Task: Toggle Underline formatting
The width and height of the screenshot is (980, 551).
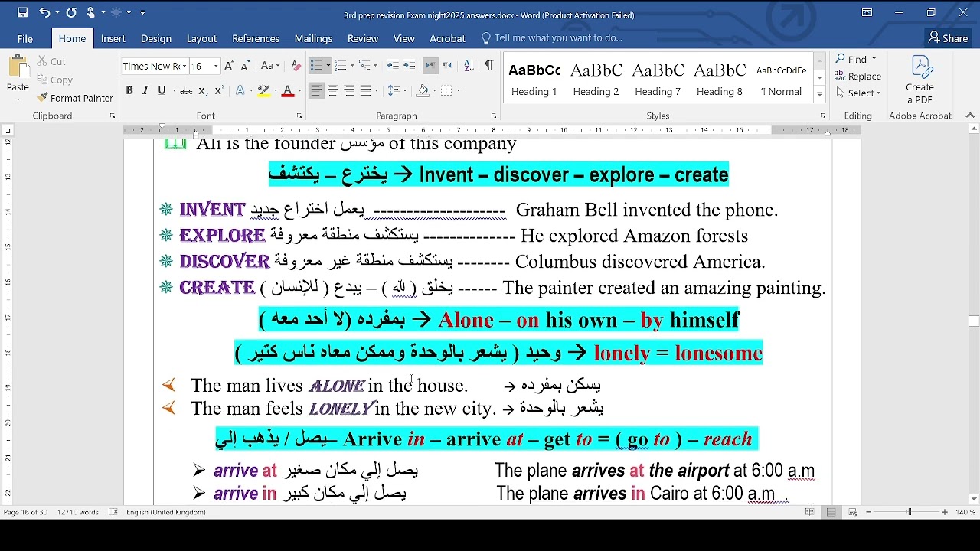Action: [162, 90]
